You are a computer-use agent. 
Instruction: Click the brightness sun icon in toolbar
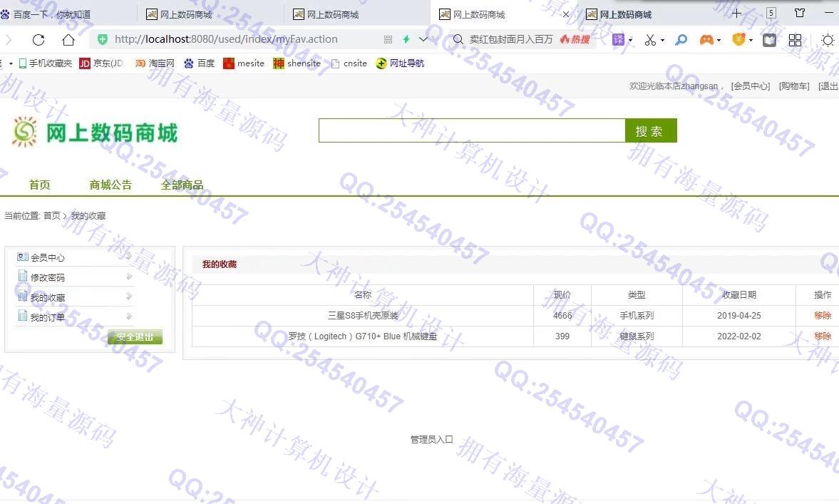pos(827,40)
